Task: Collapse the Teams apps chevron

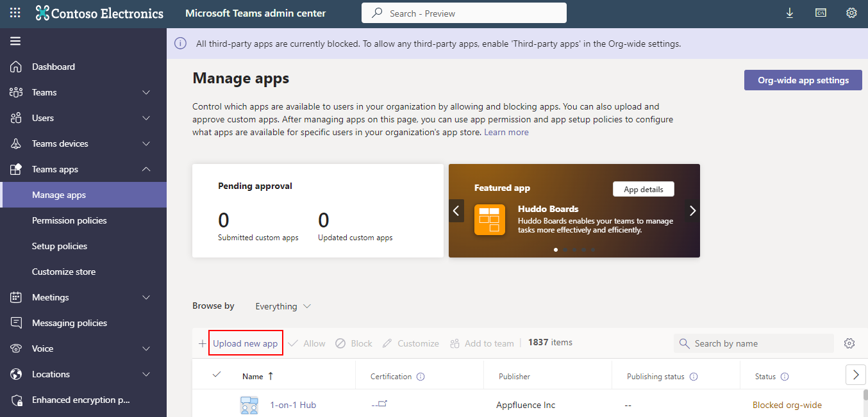Action: point(146,169)
